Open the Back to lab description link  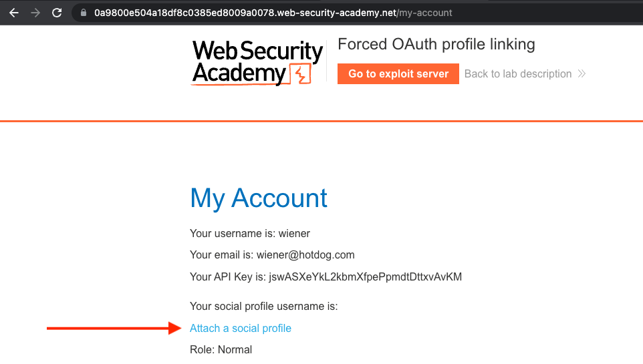(x=518, y=74)
